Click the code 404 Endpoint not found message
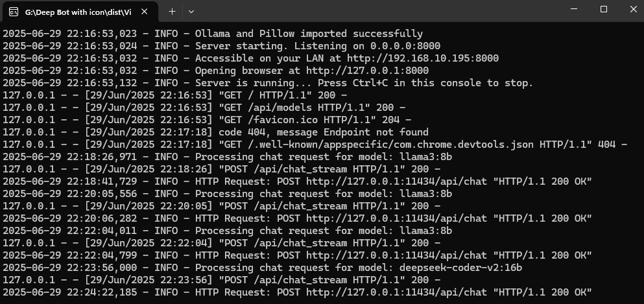The width and height of the screenshot is (644, 304). point(324,132)
